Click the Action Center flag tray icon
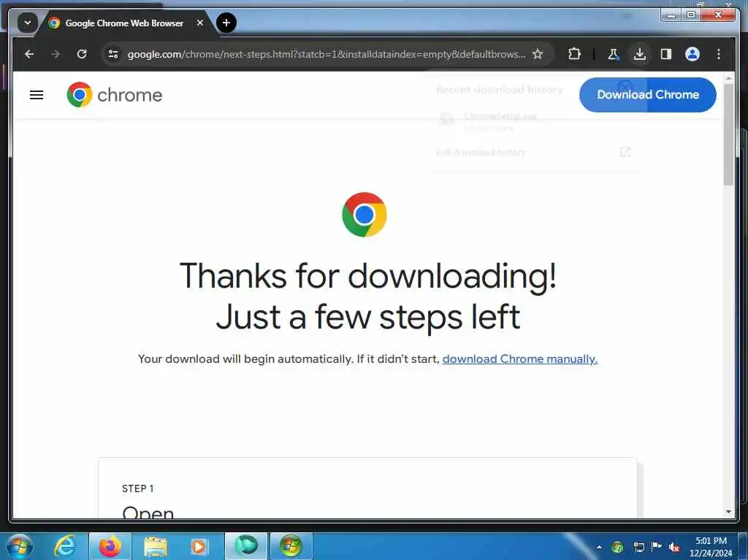The width and height of the screenshot is (748, 560). tap(657, 547)
